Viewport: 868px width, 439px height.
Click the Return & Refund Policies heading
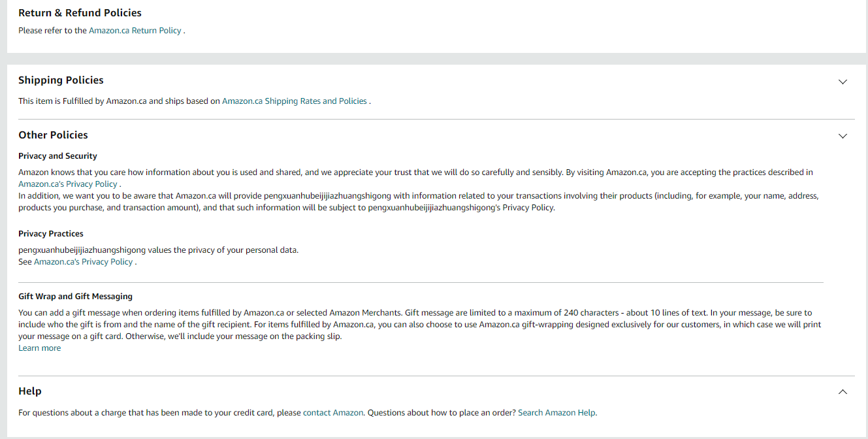point(80,13)
